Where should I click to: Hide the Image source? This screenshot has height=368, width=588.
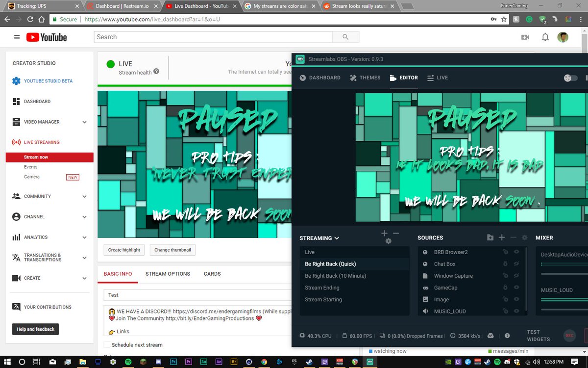coord(516,299)
